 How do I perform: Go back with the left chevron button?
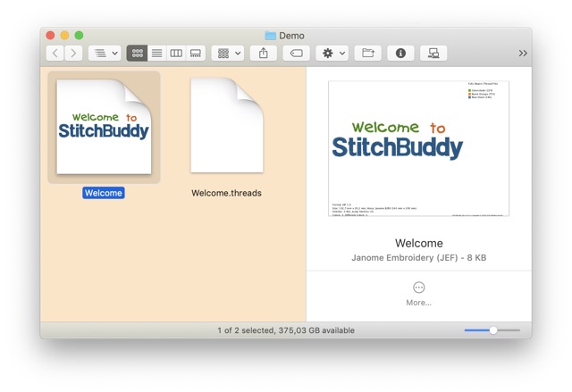pyautogui.click(x=55, y=54)
